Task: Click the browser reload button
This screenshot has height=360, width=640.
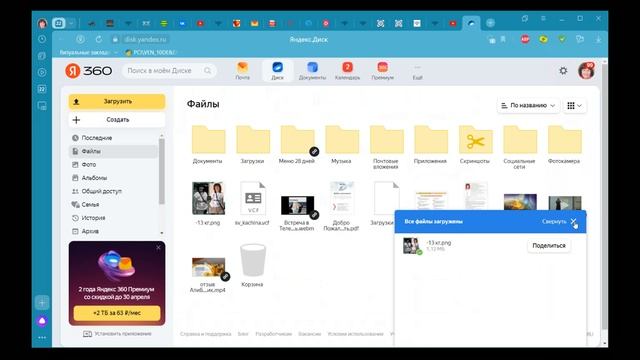Action: pos(98,39)
